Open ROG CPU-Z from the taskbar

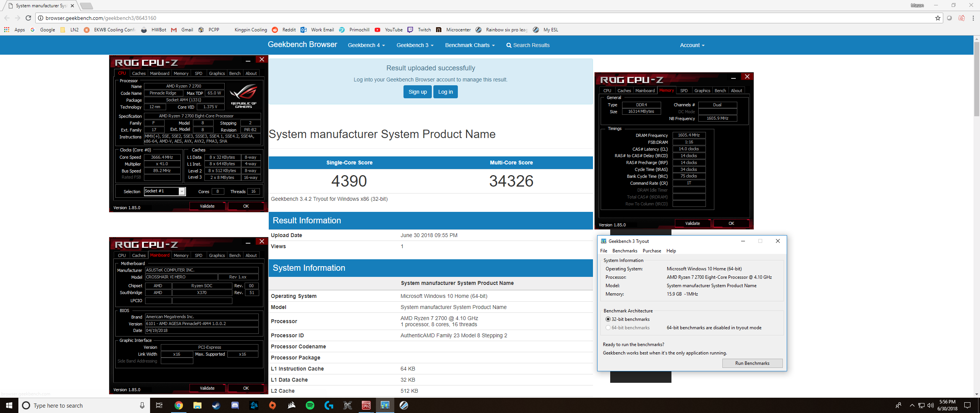point(366,405)
